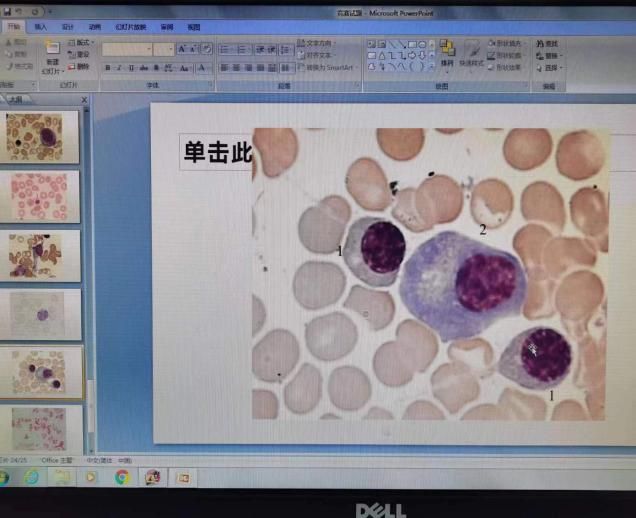Click the Clear Formatting icon

point(206,49)
